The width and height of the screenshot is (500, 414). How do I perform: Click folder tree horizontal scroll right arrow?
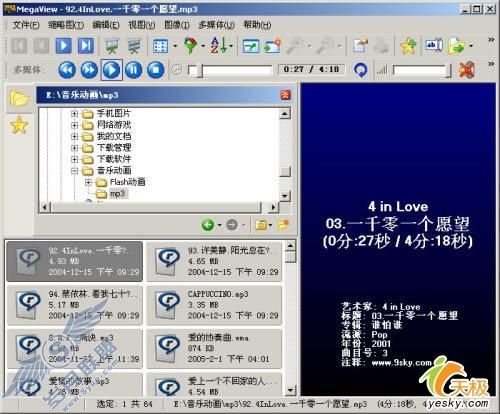pos(273,207)
